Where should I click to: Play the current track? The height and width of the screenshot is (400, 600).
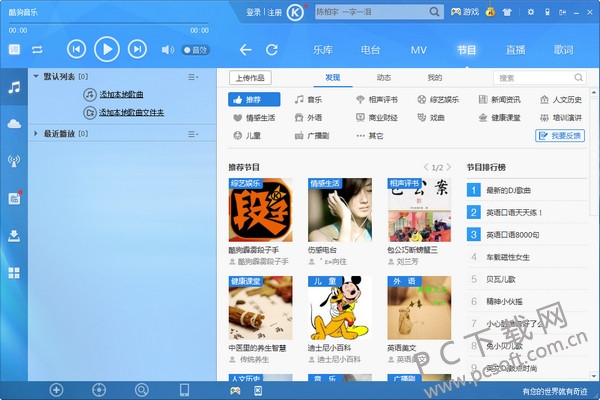(x=107, y=49)
